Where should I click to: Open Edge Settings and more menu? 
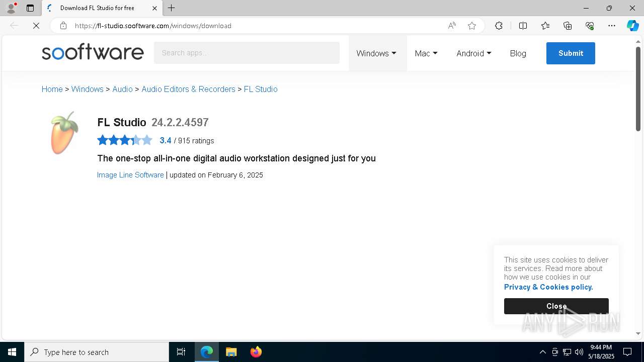(612, 26)
